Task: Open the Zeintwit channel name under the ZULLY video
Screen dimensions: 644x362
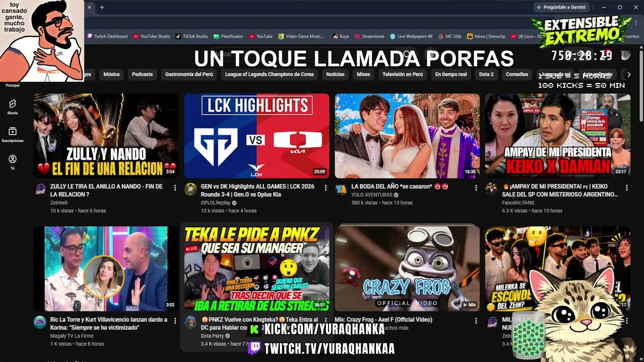Action: click(x=59, y=203)
